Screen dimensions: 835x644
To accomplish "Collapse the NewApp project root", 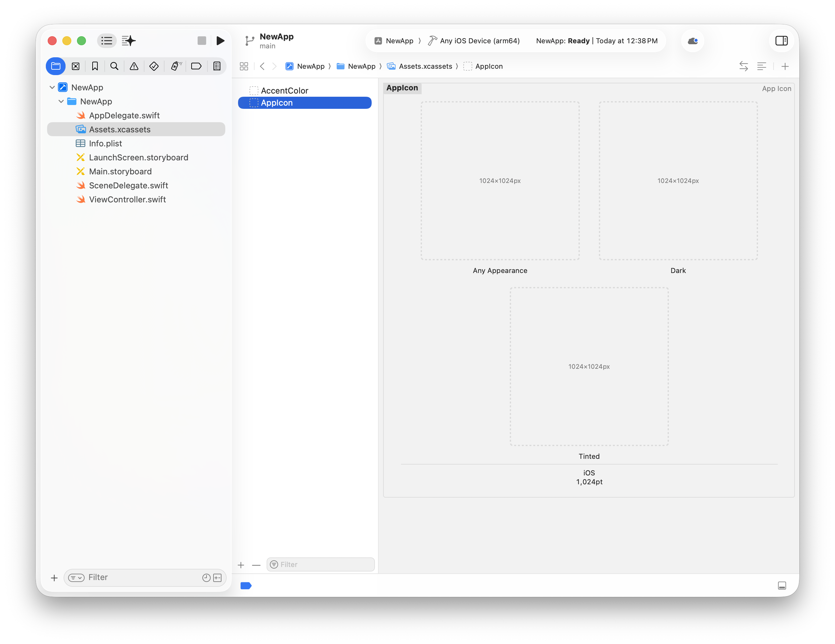I will coord(52,87).
